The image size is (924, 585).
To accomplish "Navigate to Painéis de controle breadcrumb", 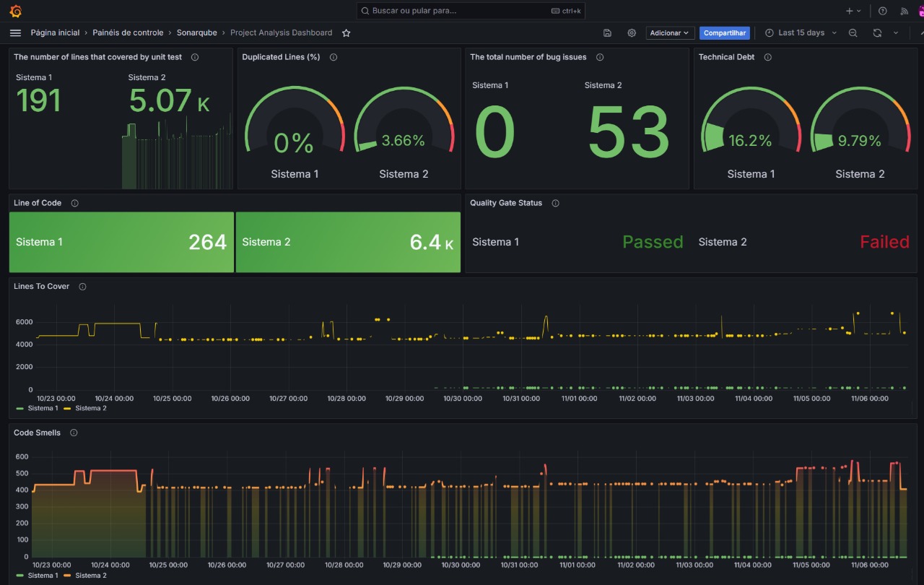I will click(x=128, y=33).
